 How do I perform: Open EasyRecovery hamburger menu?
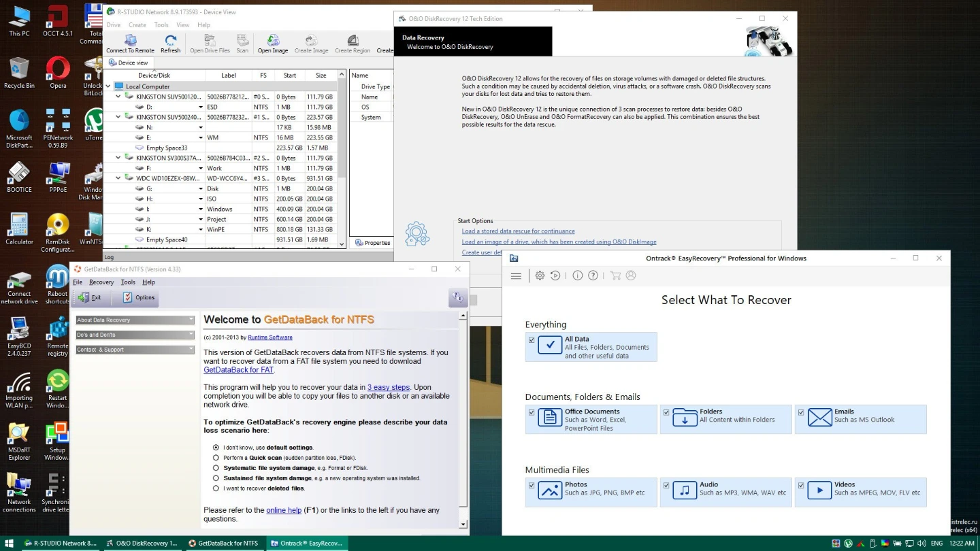coord(516,275)
